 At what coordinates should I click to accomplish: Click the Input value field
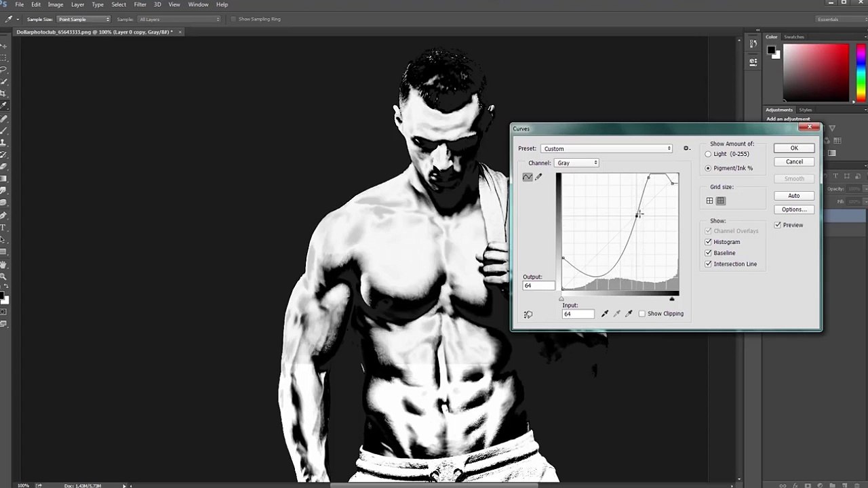tap(578, 314)
